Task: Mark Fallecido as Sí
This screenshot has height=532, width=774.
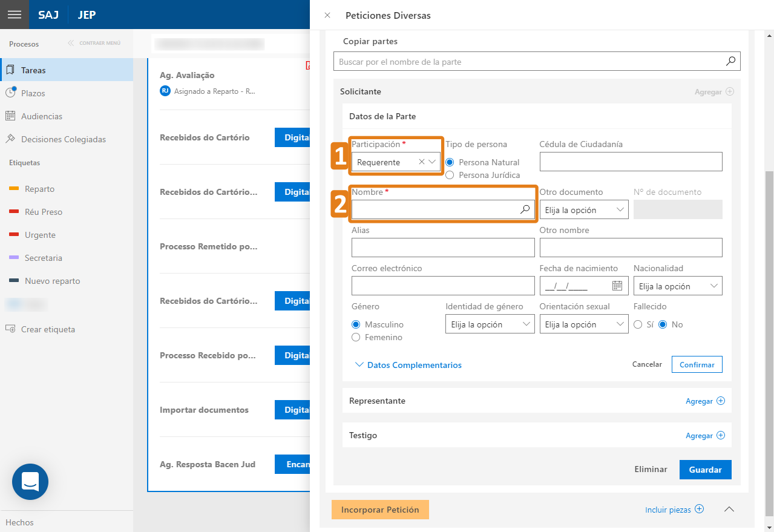Action: click(638, 324)
